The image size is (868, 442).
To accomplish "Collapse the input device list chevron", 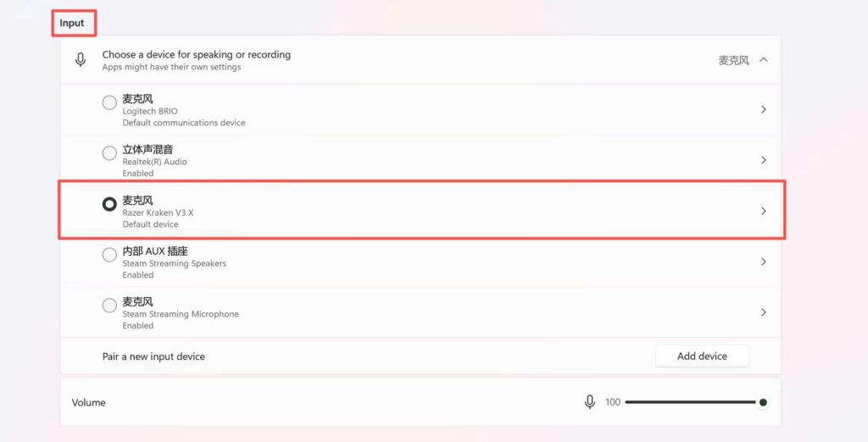I will 764,60.
